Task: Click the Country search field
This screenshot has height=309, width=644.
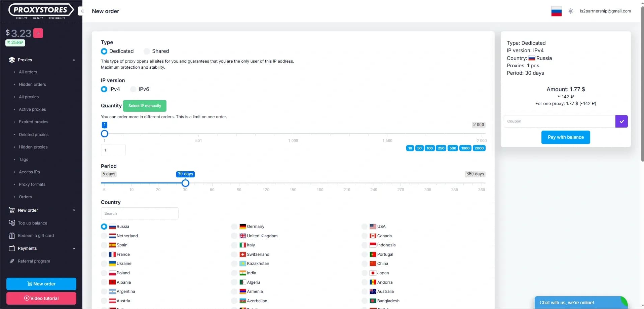Action: [x=140, y=213]
